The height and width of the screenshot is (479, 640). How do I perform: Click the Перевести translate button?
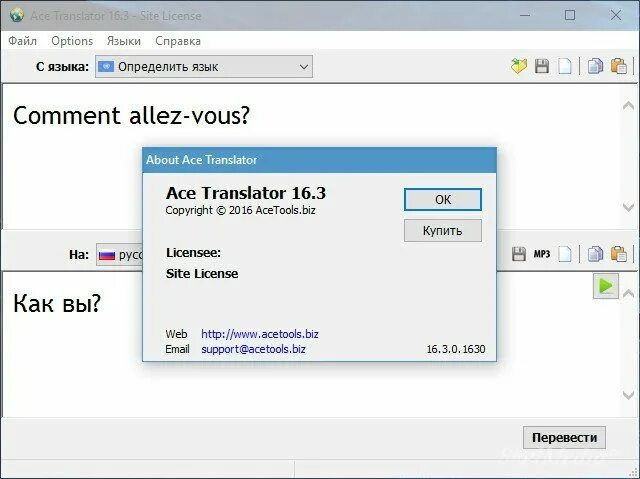point(564,437)
